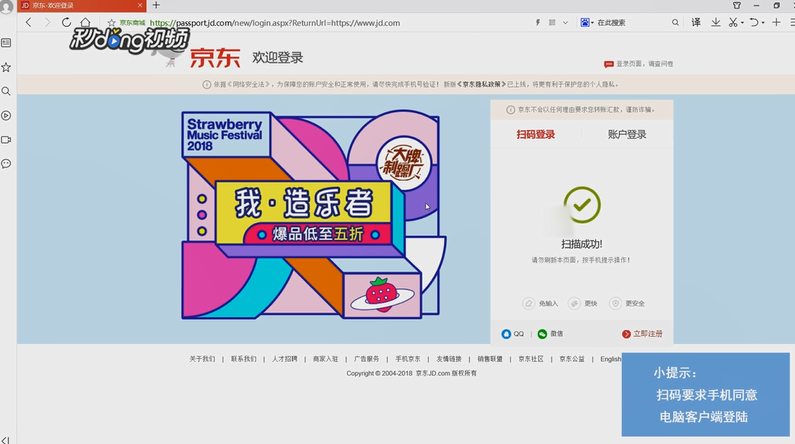Click the browser forward arrow
Viewport: 795px width, 444px height.
point(47,22)
